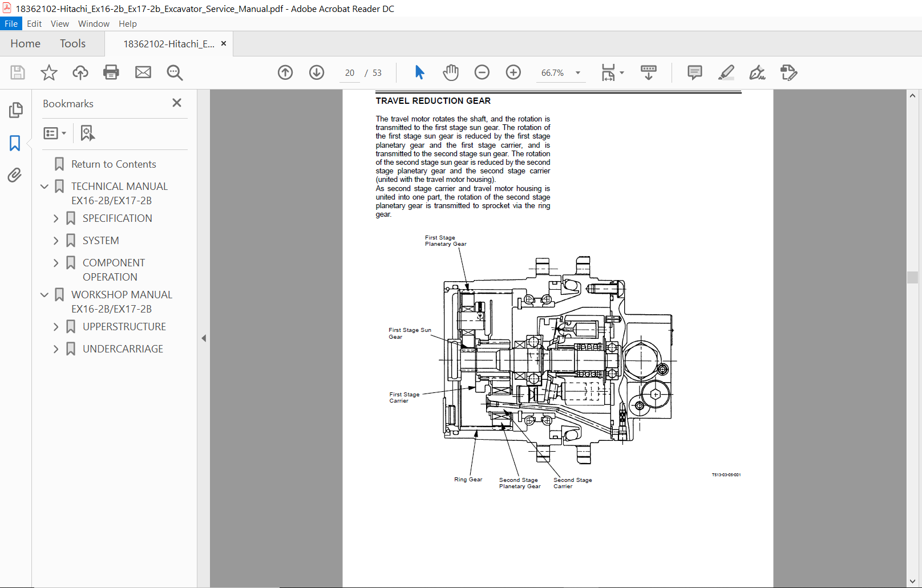Collapse navigation pane with left arrow handle
Viewport: 922px width, 588px height.
pos(204,338)
